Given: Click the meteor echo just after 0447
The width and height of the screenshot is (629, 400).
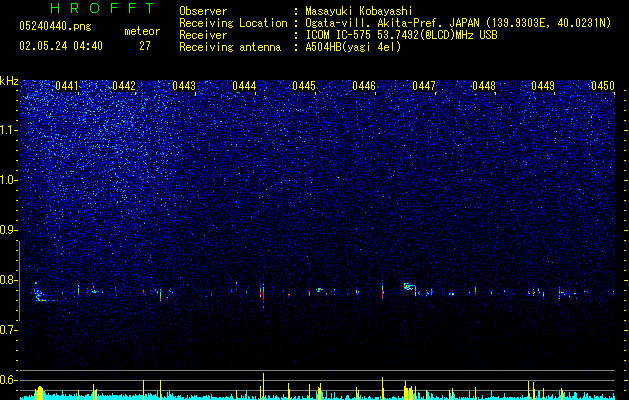Looking at the screenshot, I should (x=410, y=286).
